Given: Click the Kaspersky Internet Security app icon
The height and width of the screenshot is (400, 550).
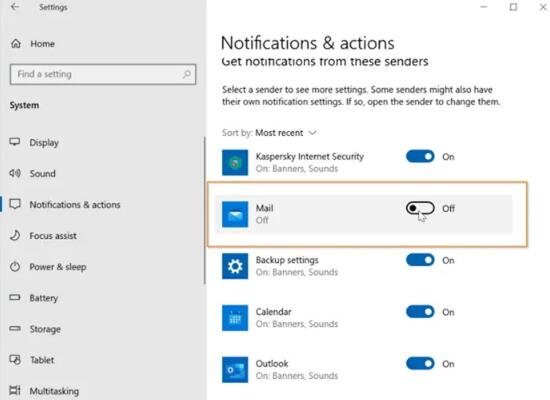Looking at the screenshot, I should pos(235,162).
